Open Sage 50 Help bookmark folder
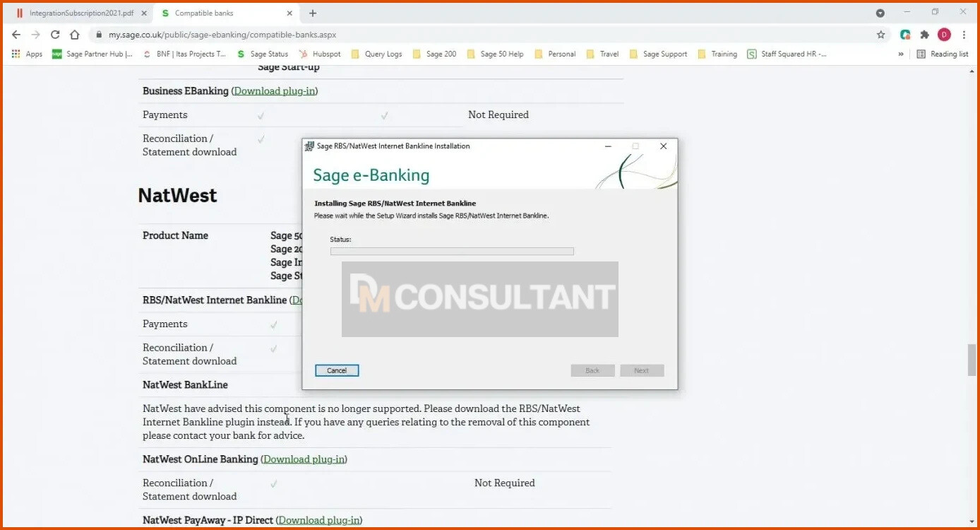Viewport: 980px width, 530px height. 495,54
